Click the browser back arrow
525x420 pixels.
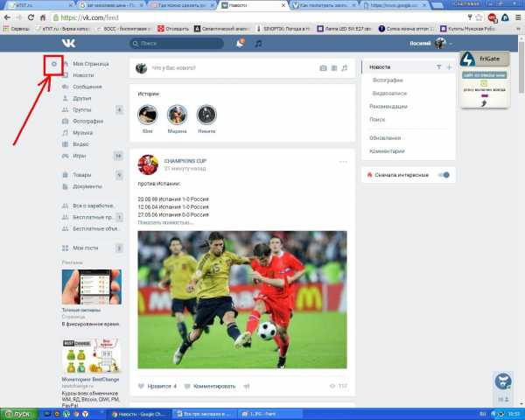coord(7,17)
